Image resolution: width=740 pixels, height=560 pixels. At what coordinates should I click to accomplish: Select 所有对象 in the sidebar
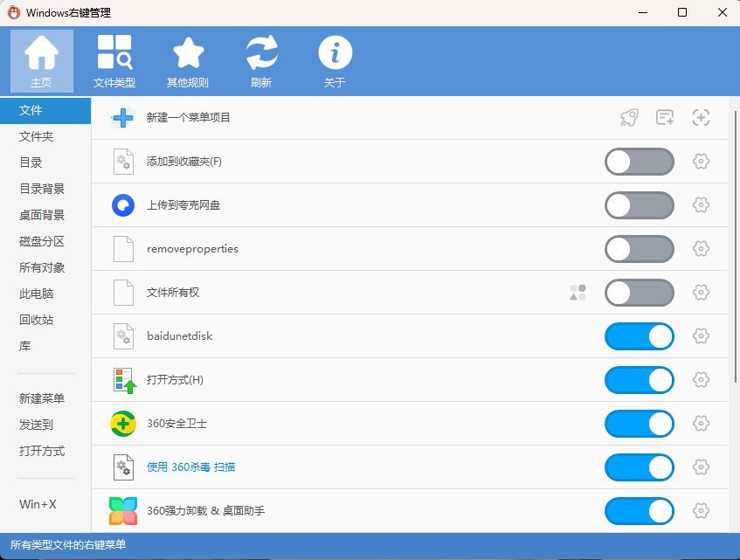45,267
